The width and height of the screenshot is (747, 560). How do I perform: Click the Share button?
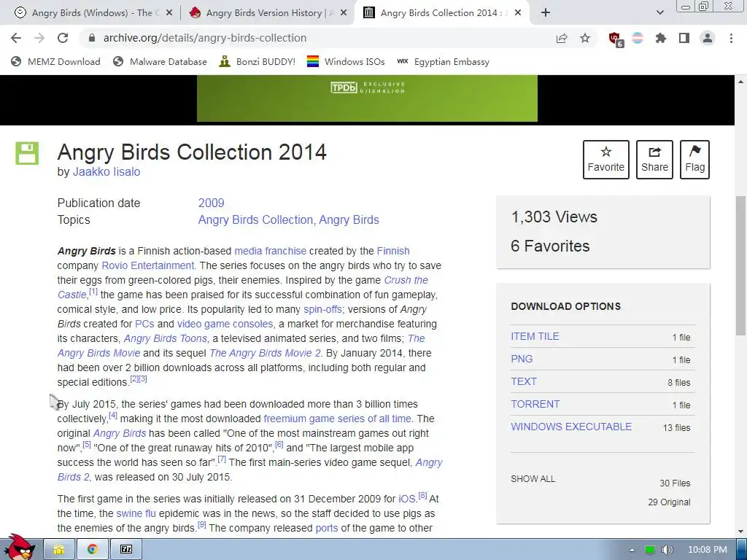[x=654, y=160]
